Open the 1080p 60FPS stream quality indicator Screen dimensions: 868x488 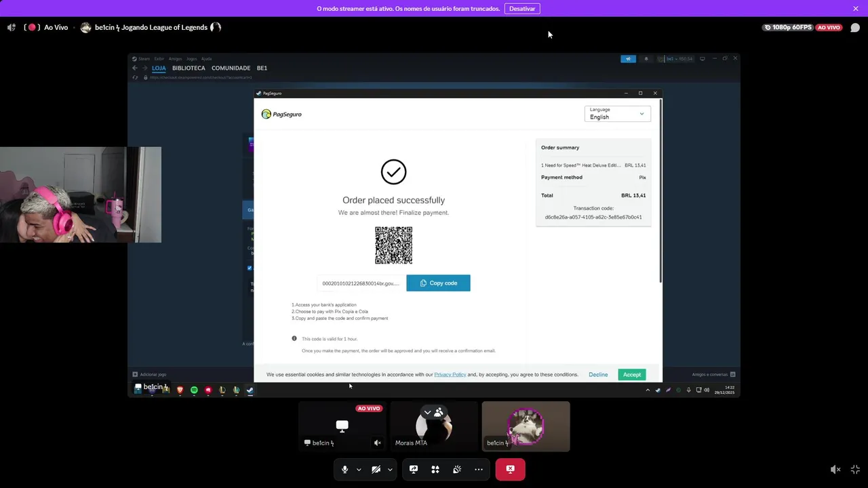click(x=787, y=28)
